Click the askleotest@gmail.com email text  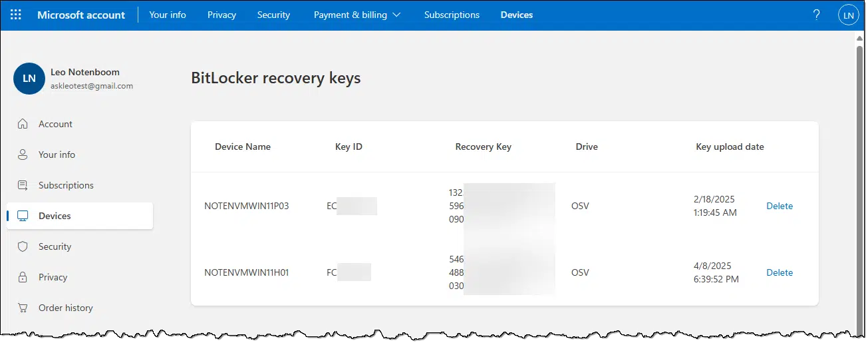92,86
